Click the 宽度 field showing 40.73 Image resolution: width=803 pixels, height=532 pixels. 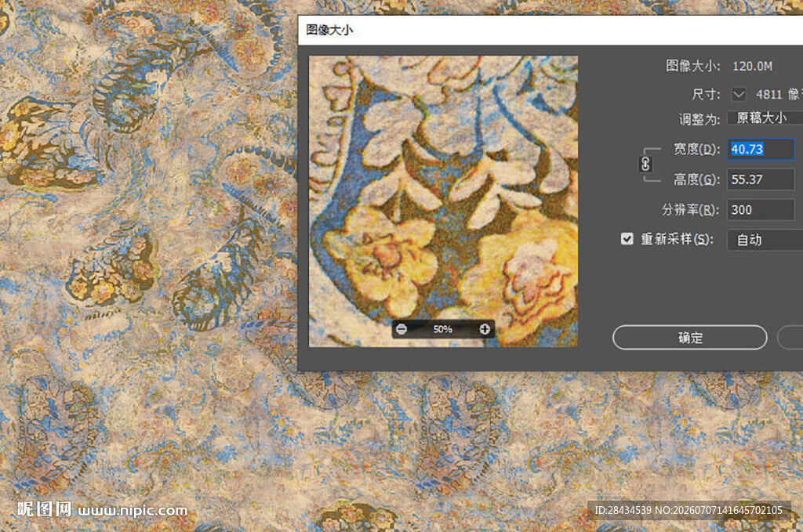tap(761, 149)
